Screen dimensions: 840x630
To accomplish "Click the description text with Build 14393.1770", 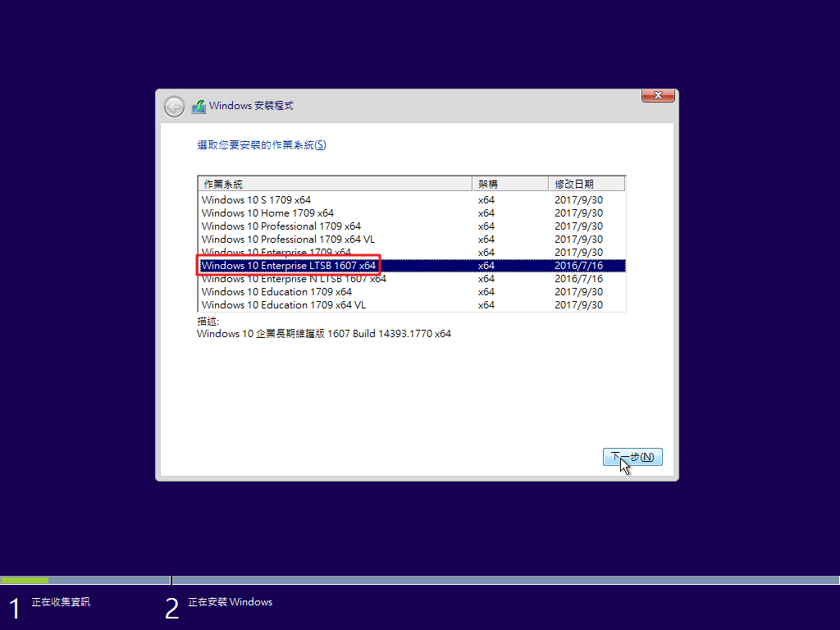I will [x=323, y=333].
